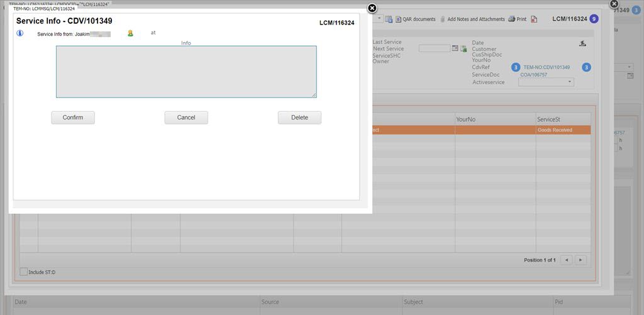The image size is (644, 315).
Task: Click the Print icon
Action: (x=512, y=19)
